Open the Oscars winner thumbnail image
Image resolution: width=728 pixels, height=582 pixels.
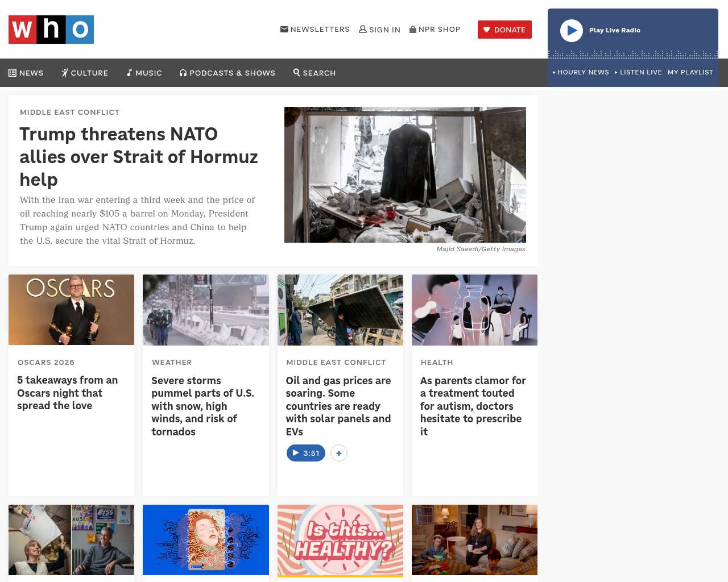[72, 310]
